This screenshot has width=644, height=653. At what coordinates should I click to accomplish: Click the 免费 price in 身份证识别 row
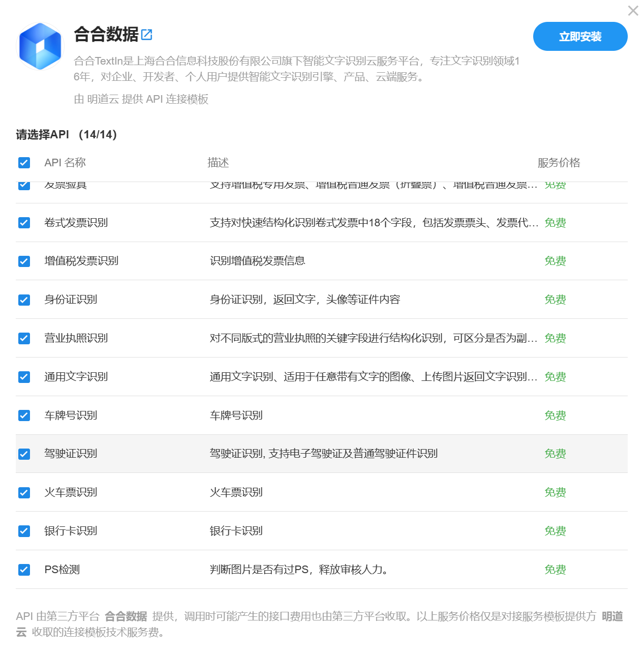click(555, 300)
